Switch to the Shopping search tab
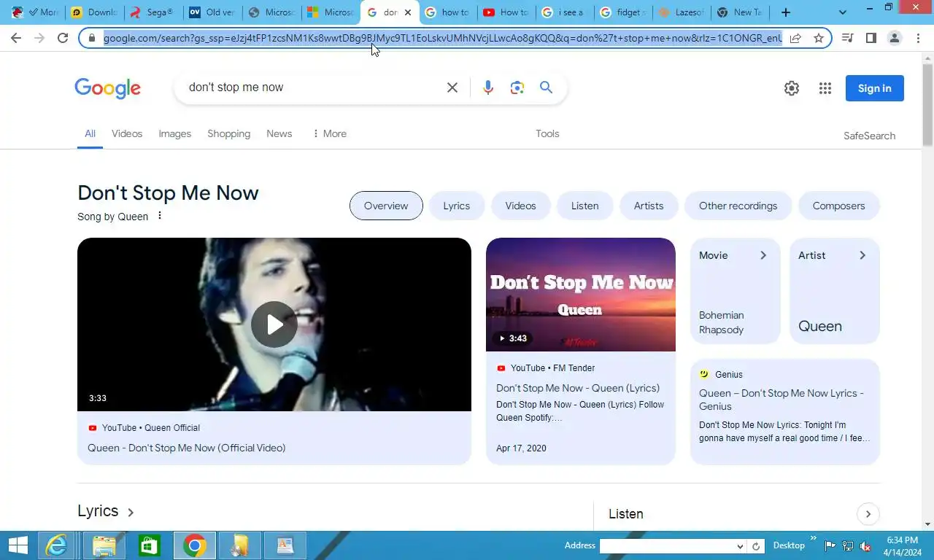This screenshot has width=934, height=560. tap(228, 133)
